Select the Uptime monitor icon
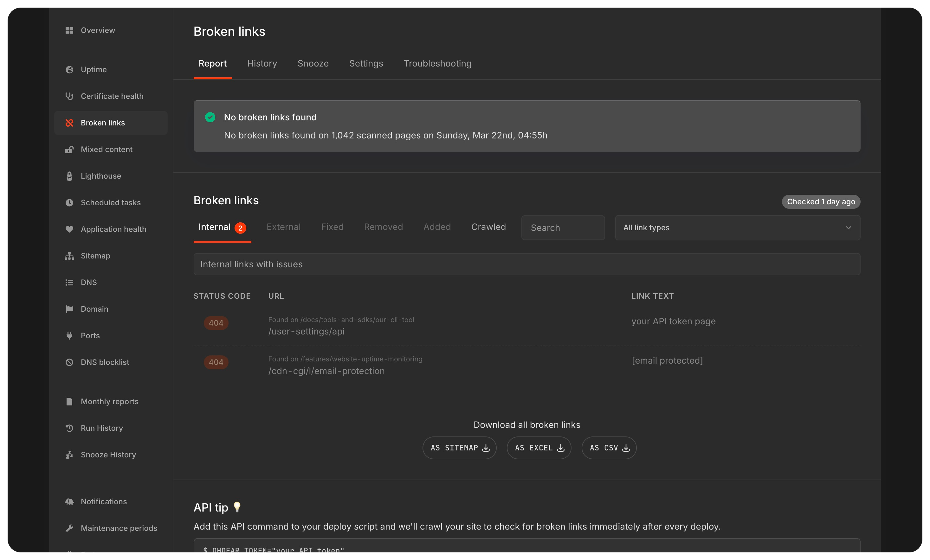The height and width of the screenshot is (560, 930). [69, 69]
